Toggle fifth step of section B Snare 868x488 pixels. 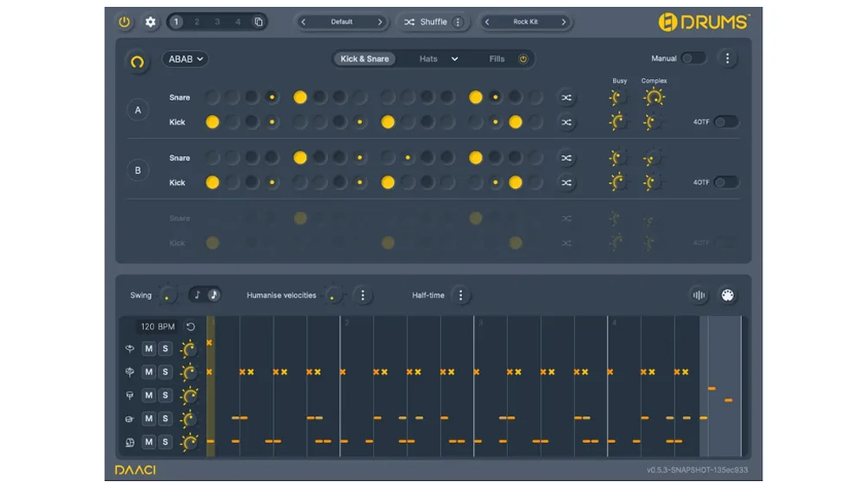[x=300, y=158]
